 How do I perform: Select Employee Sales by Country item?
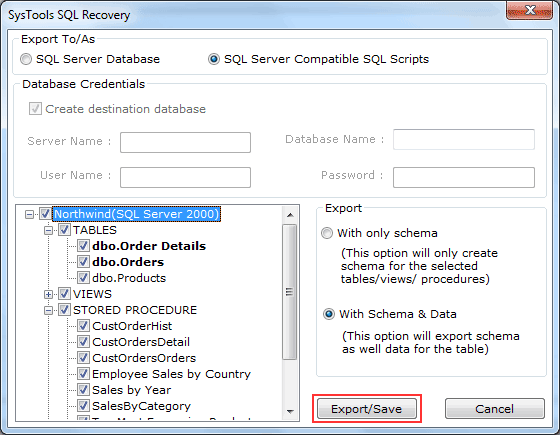coord(171,374)
